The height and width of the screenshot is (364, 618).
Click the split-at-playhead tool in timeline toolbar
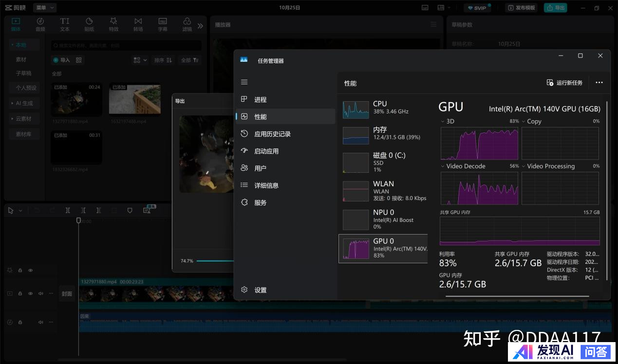68,210
